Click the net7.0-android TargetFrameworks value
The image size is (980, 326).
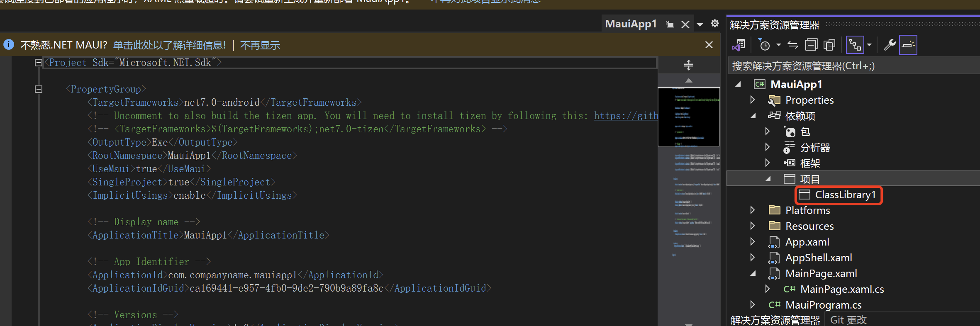pos(222,102)
